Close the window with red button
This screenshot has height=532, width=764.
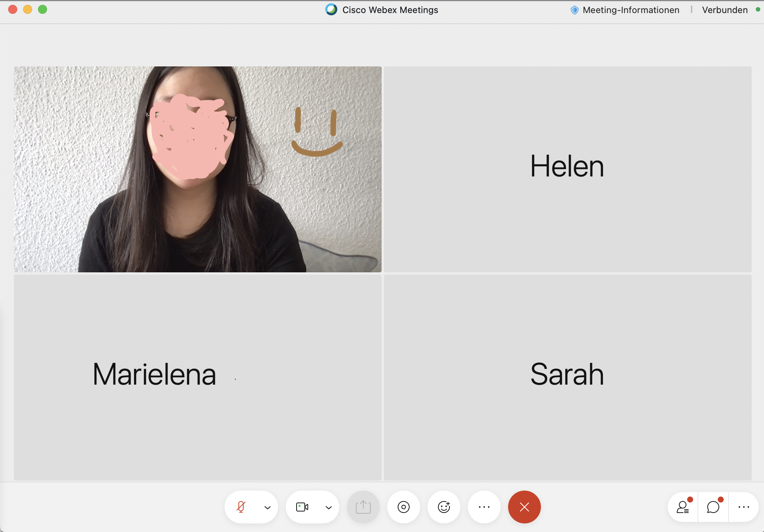click(13, 9)
